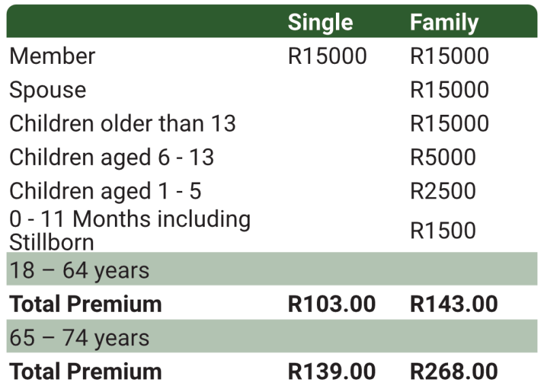Viewport: 544px width, 392px height.
Task: Click the R139.00 Single total premium
Action: [332, 372]
